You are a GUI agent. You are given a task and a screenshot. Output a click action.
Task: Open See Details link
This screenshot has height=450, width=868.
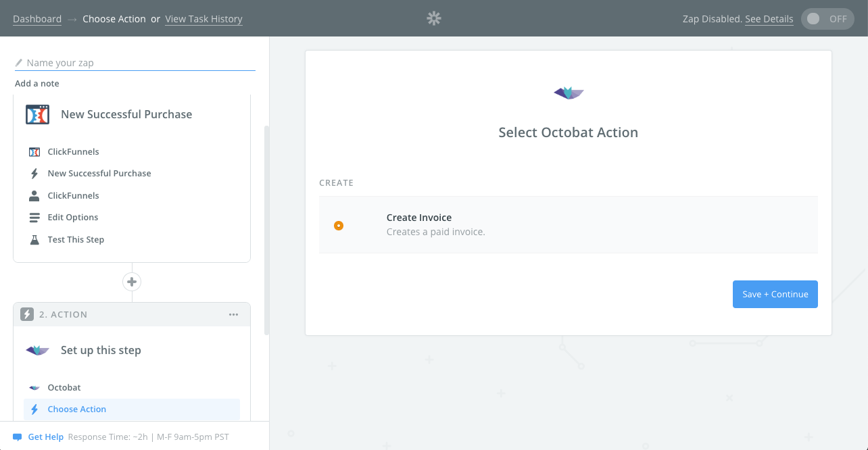(769, 19)
